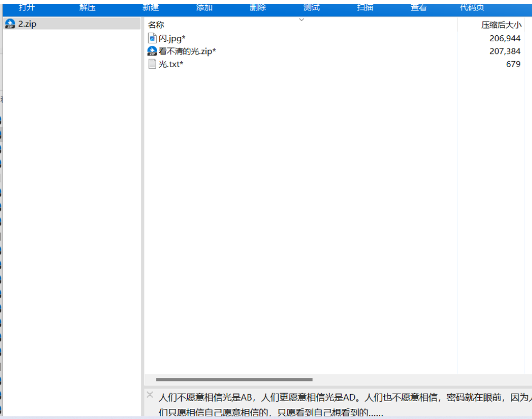532x419 pixels.
Task: Sort by the 压缩后大小 column header
Action: coord(501,25)
